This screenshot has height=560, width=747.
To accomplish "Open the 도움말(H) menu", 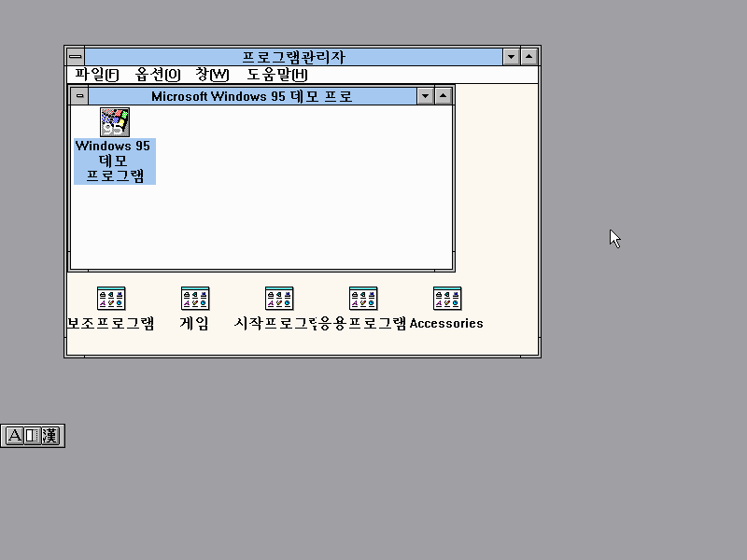I will pos(277,75).
